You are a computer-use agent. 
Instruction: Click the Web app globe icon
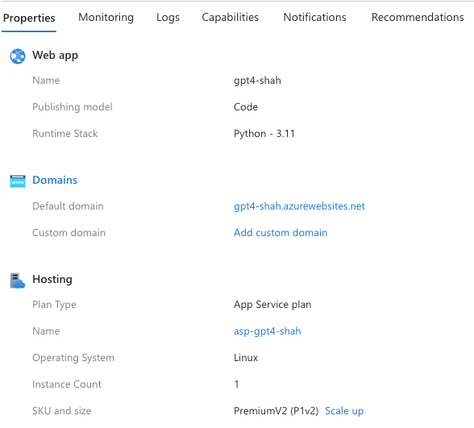coord(17,56)
